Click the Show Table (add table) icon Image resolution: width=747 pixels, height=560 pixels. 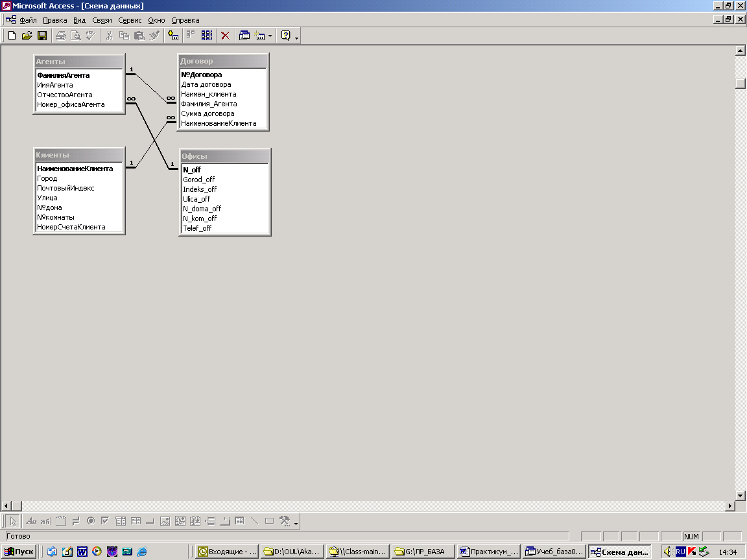pos(173,36)
